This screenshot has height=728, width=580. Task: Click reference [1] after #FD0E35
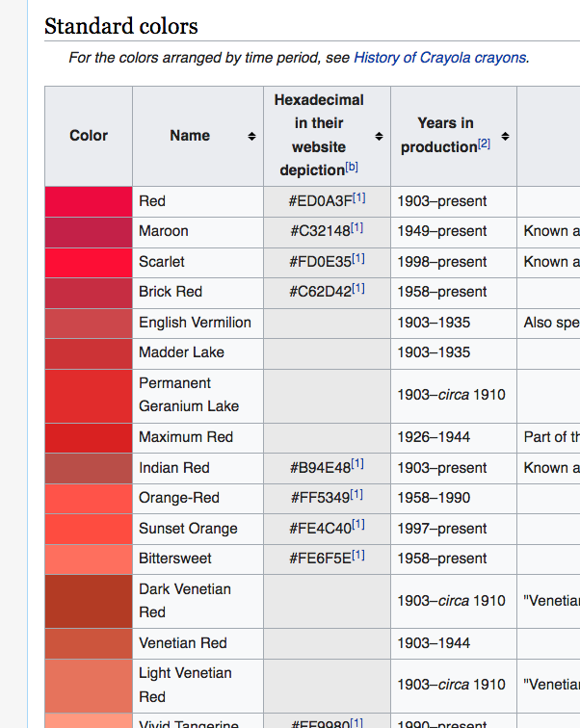click(357, 259)
